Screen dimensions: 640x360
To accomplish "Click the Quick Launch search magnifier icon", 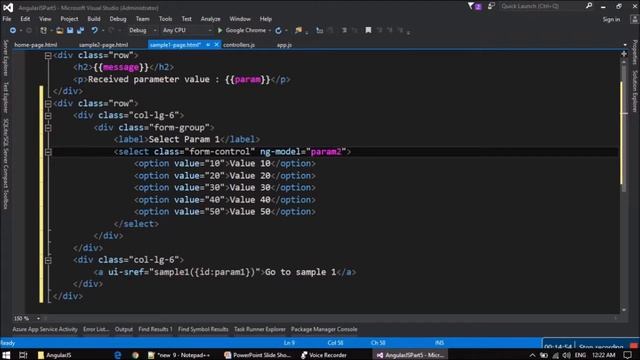I will 589,6.
